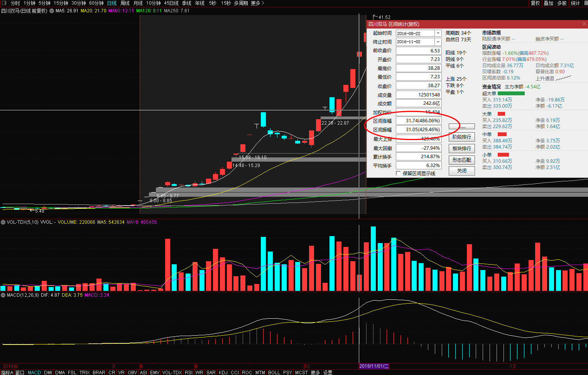Select the MCST indicator tab
Screen dimensions: 588x375
click(301, 372)
